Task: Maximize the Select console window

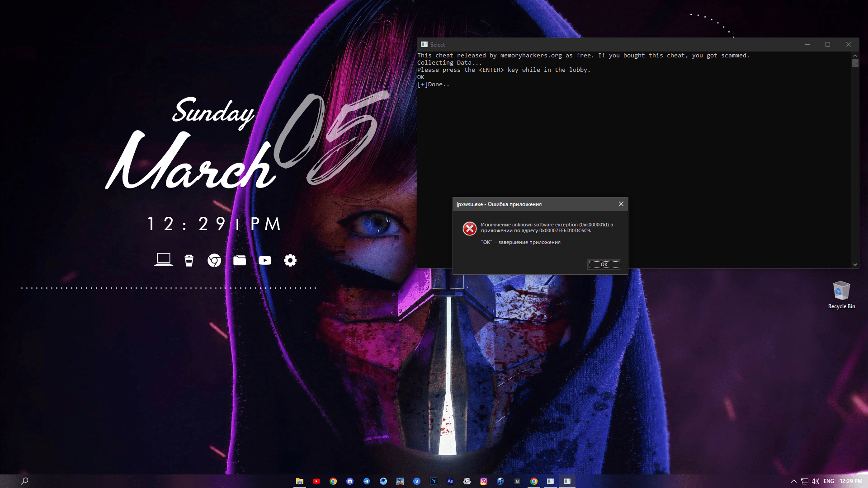Action: [x=828, y=44]
